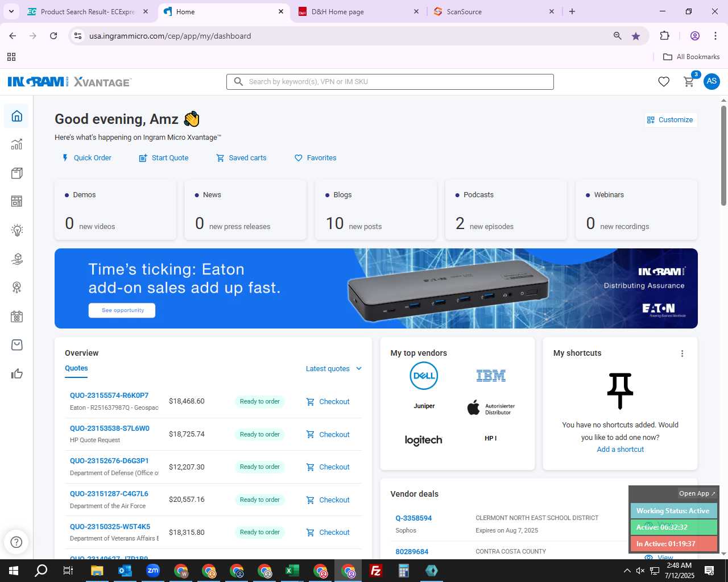Click the browser address bar URL
The height and width of the screenshot is (582, 728).
pyautogui.click(x=170, y=36)
